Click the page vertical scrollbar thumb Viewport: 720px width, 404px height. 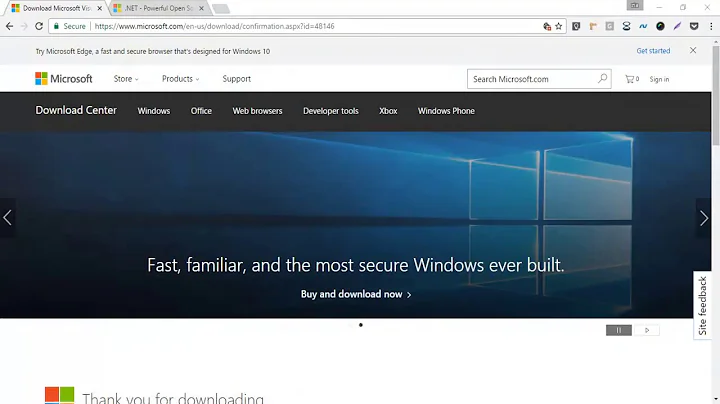716,96
